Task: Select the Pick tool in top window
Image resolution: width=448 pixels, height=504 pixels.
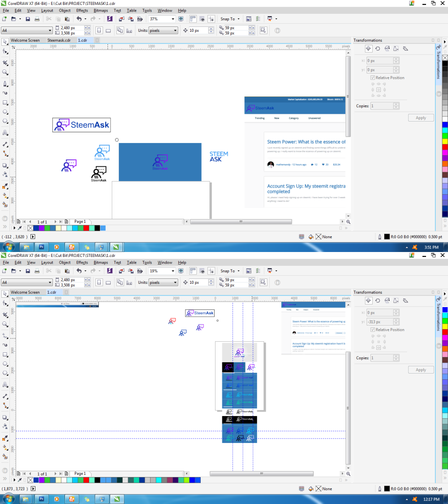Action: (5, 42)
